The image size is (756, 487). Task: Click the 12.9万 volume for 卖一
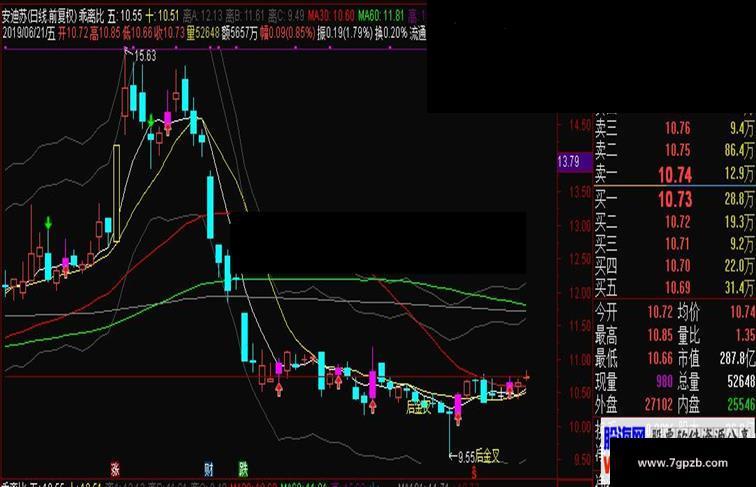pos(740,174)
